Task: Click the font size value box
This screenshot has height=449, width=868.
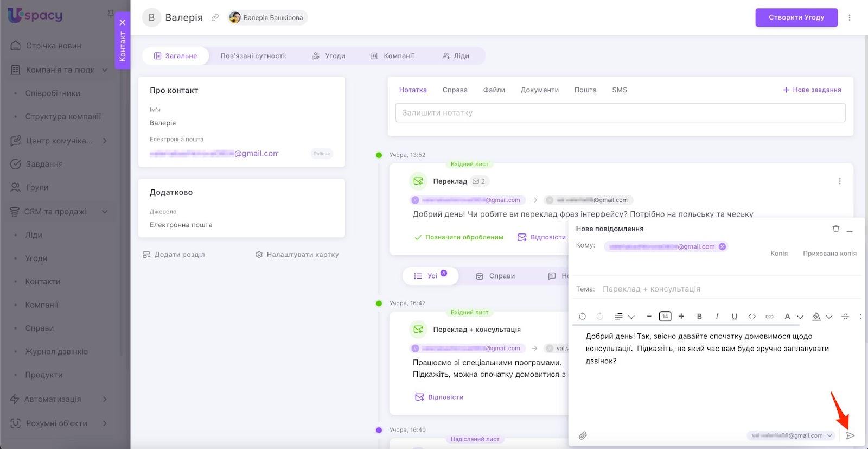Action: (665, 316)
